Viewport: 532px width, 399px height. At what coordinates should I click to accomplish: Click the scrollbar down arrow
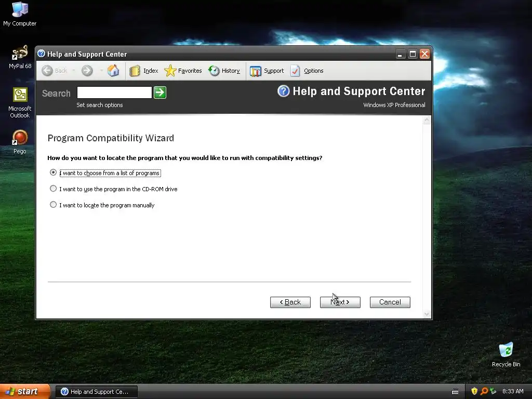coord(427,314)
